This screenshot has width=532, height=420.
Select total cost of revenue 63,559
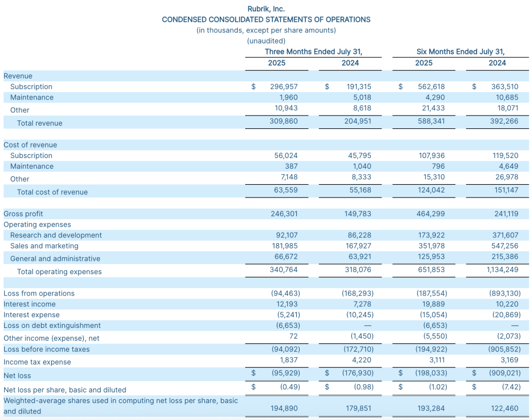[x=286, y=190]
